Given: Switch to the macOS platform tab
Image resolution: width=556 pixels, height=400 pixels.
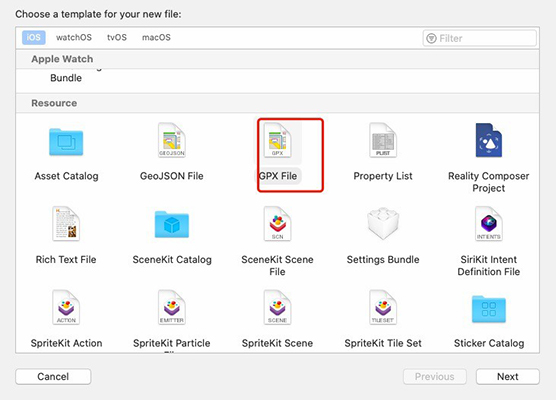Looking at the screenshot, I should (x=156, y=37).
